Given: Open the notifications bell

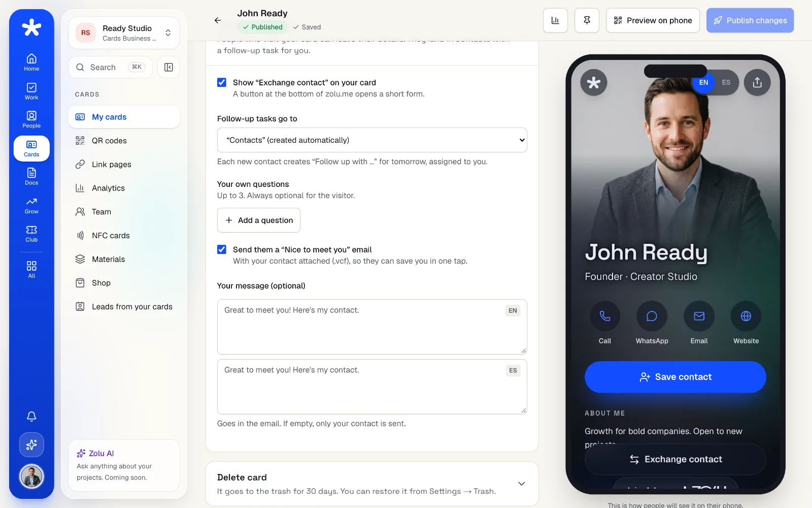Looking at the screenshot, I should coord(31,417).
